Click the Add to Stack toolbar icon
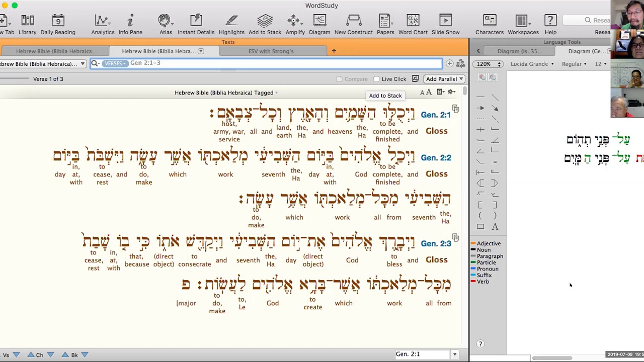644x362 pixels. 265,24
